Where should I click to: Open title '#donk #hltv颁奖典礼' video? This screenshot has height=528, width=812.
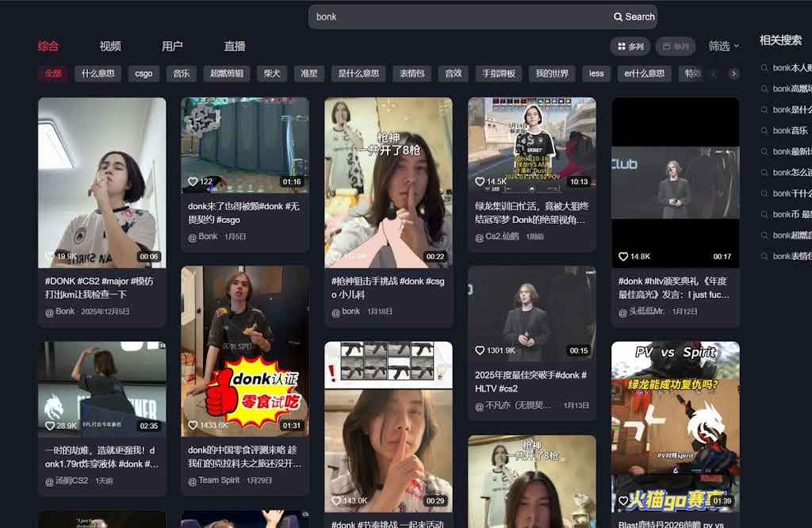[x=674, y=288]
